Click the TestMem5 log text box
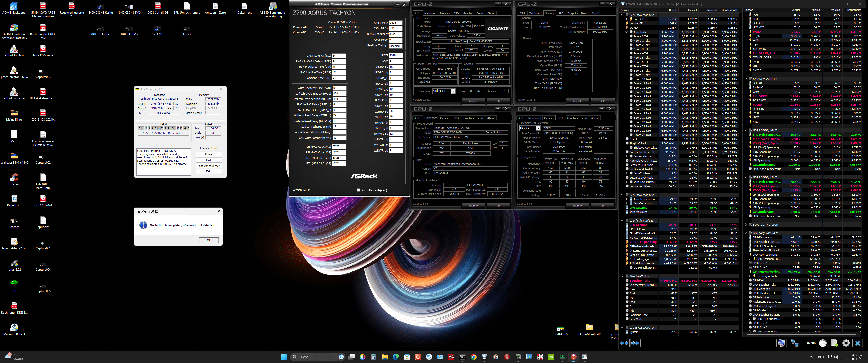 (164, 162)
